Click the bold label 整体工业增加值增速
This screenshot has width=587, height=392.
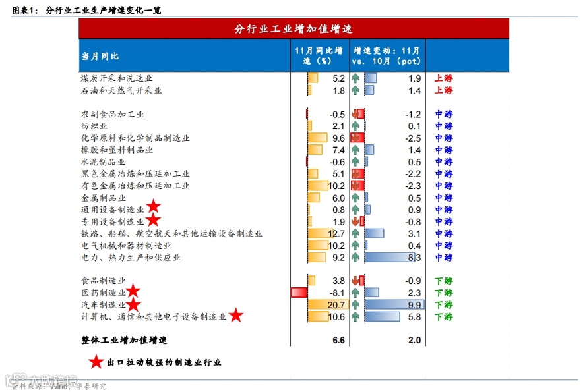coord(124,340)
